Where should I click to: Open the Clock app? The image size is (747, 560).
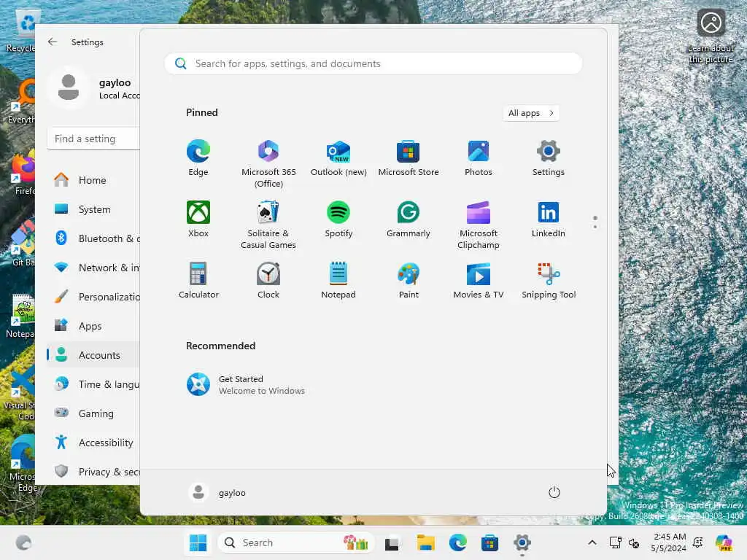click(x=268, y=281)
